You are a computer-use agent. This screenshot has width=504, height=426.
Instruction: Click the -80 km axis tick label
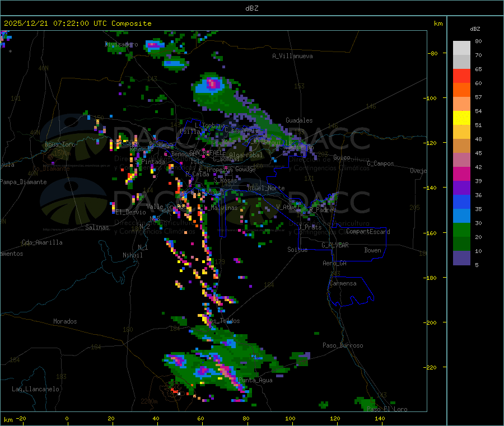[433, 53]
